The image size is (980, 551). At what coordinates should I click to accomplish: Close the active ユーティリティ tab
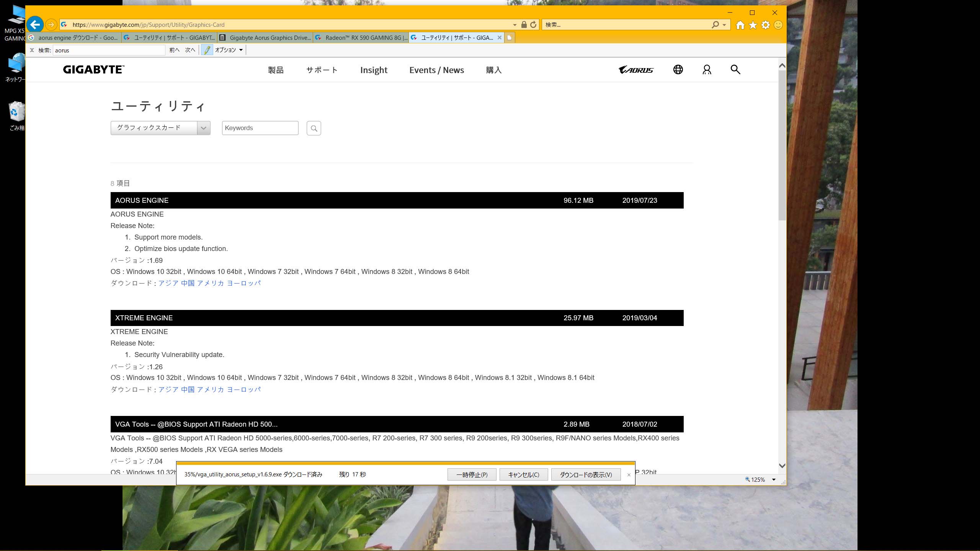point(499,37)
